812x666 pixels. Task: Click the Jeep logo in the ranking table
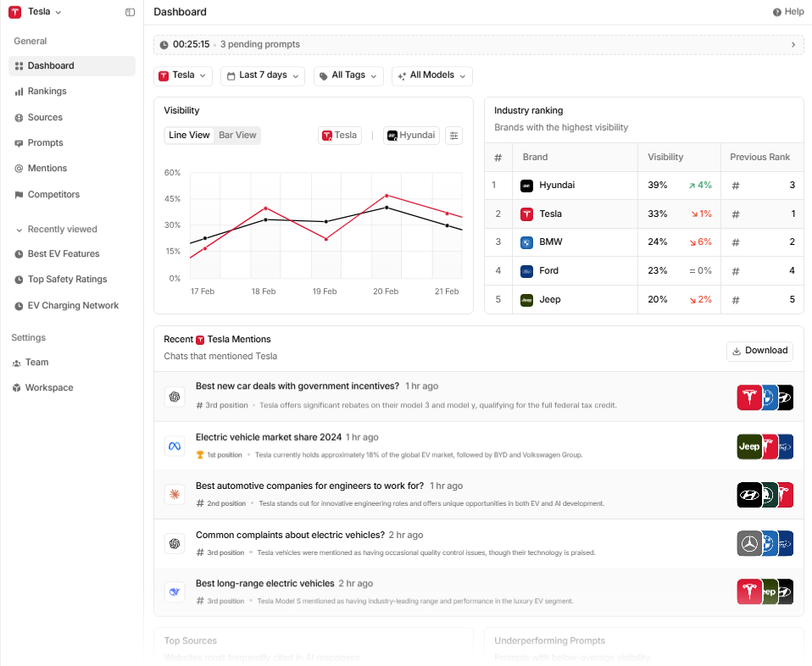tap(526, 300)
